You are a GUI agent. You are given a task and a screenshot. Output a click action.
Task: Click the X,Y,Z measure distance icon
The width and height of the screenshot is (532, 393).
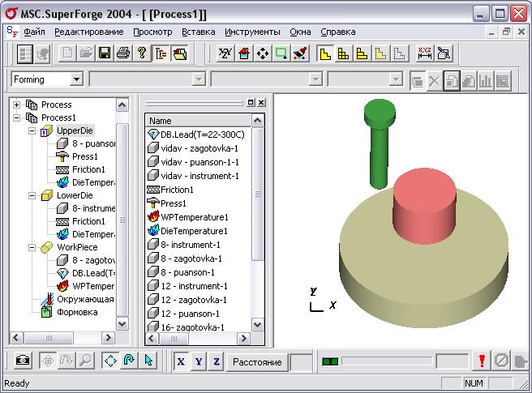424,53
